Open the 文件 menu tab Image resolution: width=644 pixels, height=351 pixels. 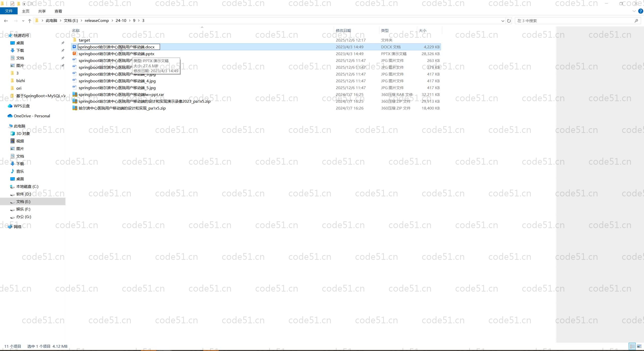[x=9, y=11]
